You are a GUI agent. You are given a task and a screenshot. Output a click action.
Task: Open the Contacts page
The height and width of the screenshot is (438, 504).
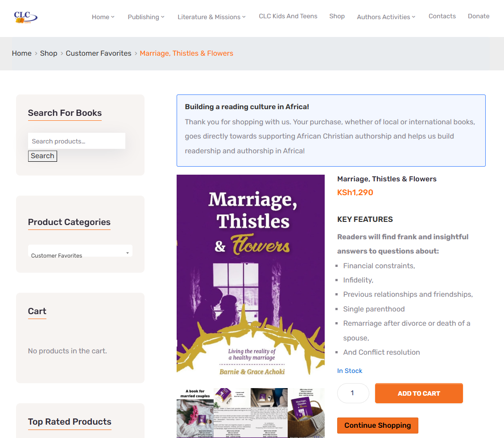[x=442, y=16]
